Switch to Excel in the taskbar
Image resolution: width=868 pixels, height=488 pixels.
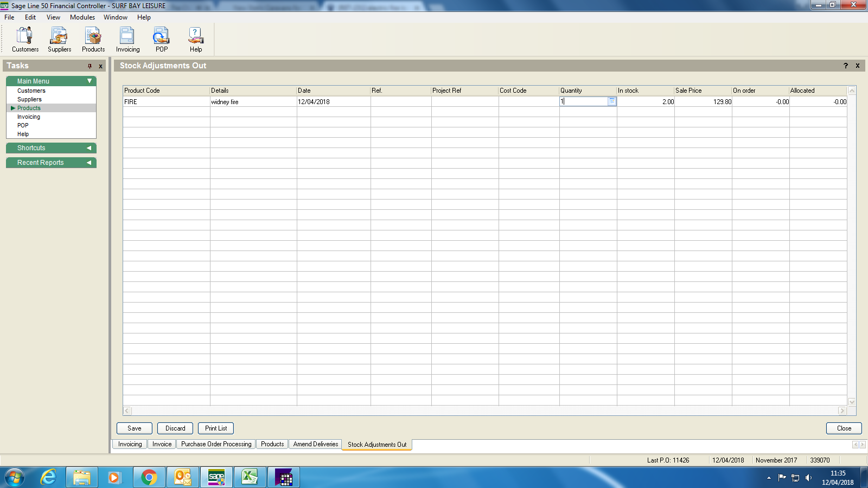coord(250,477)
